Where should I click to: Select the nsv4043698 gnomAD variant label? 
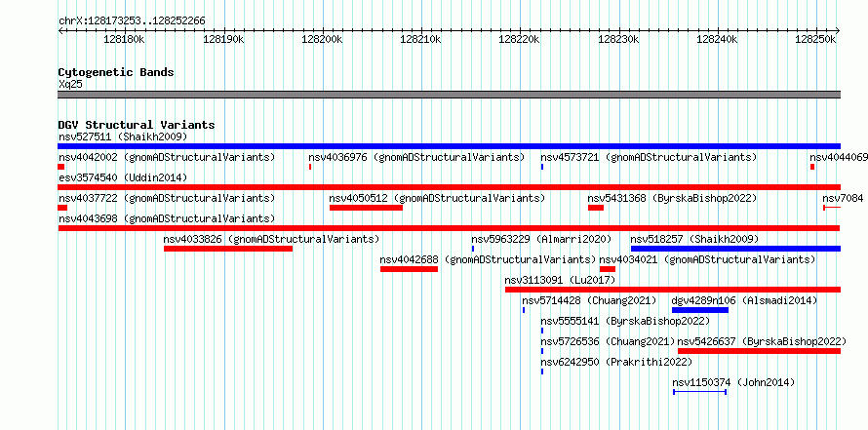167,218
